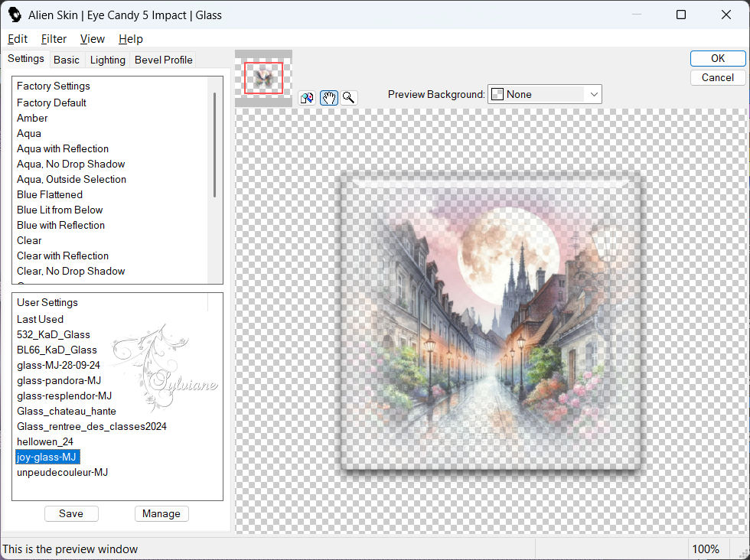Open the Filter menu
Viewport: 750px width, 560px height.
pyautogui.click(x=54, y=39)
